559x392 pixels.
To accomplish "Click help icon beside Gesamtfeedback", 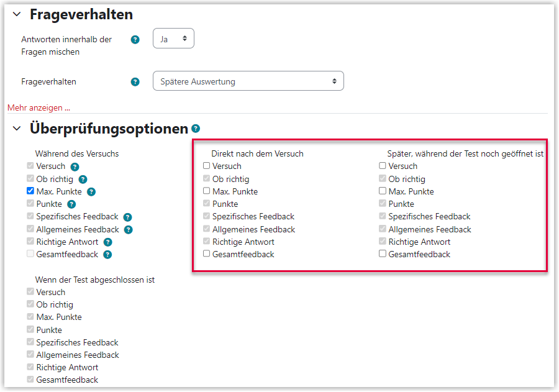I will [x=107, y=255].
